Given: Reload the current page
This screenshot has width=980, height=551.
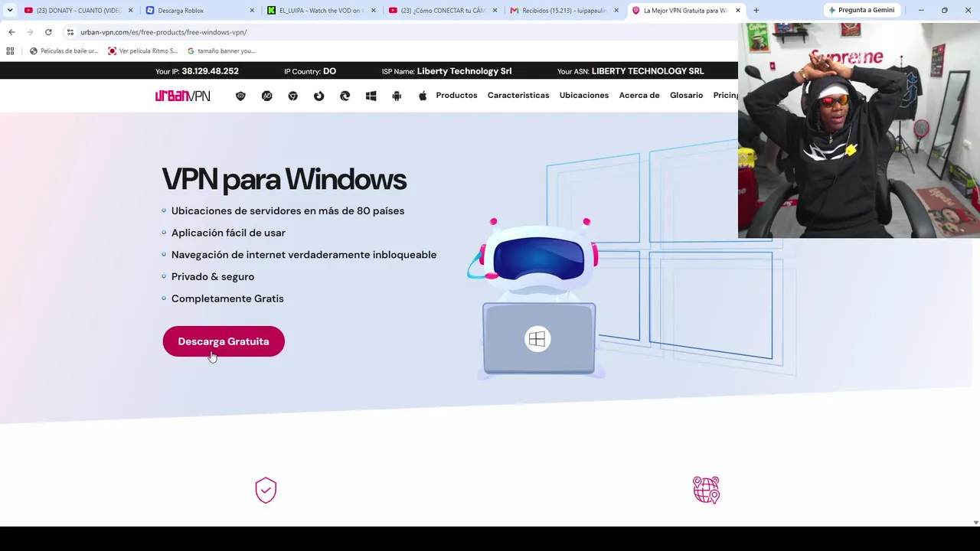Looking at the screenshot, I should tap(48, 32).
